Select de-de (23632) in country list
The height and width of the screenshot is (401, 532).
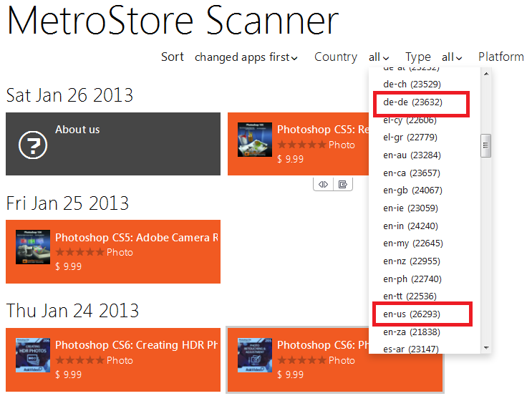[x=412, y=102]
